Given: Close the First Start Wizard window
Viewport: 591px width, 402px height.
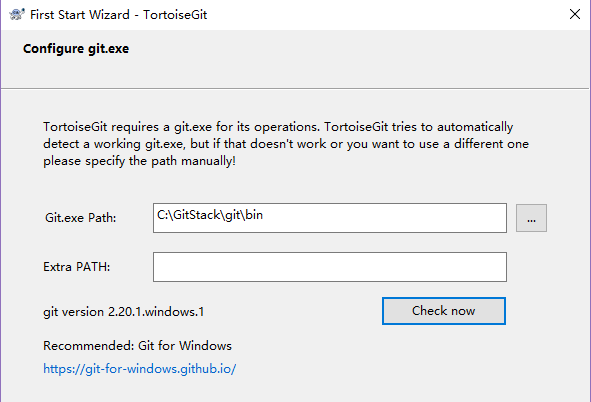Looking at the screenshot, I should tap(574, 14).
